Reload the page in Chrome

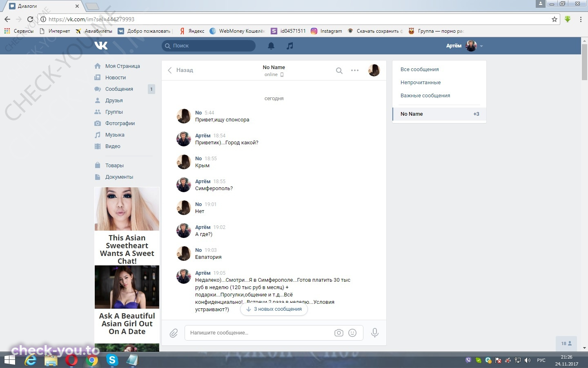click(30, 19)
